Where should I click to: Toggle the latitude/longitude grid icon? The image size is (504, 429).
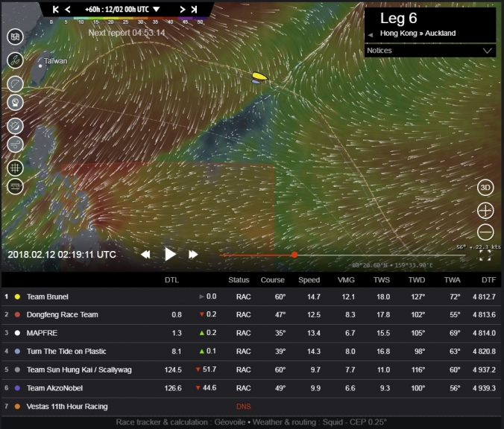point(15,168)
